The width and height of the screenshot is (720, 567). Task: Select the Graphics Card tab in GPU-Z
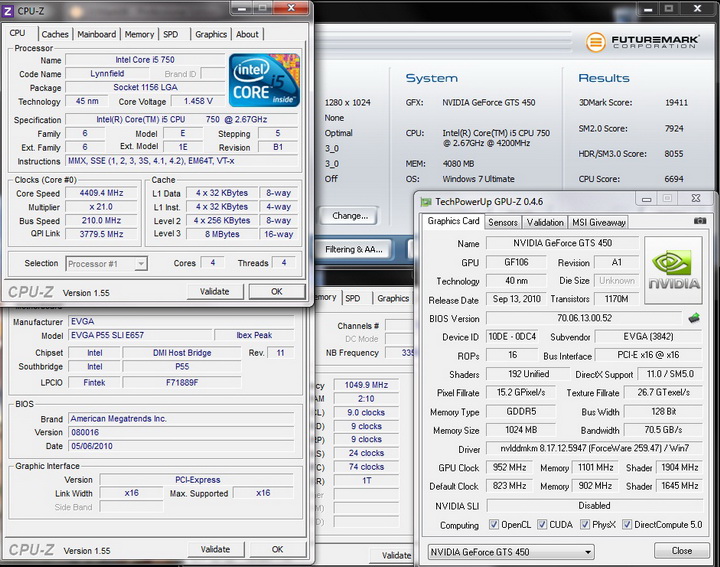tap(453, 221)
